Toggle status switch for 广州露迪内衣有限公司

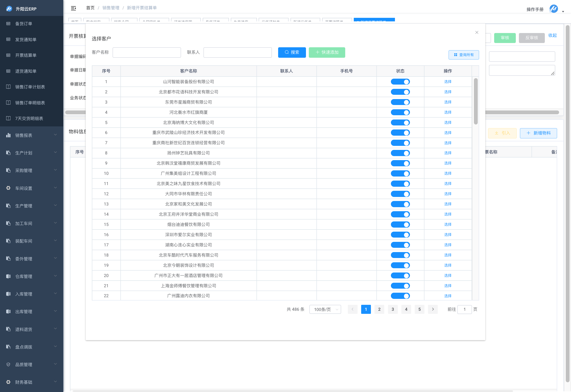point(400,296)
